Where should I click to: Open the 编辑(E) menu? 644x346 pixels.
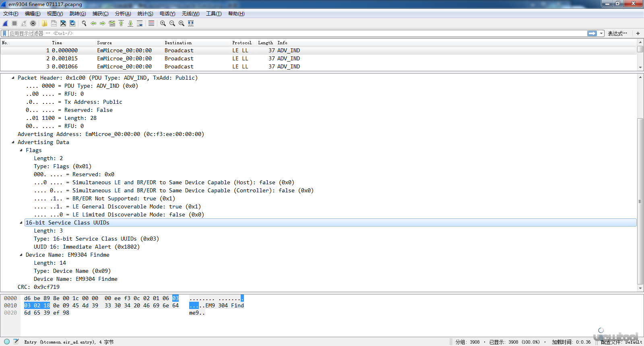(x=33, y=14)
